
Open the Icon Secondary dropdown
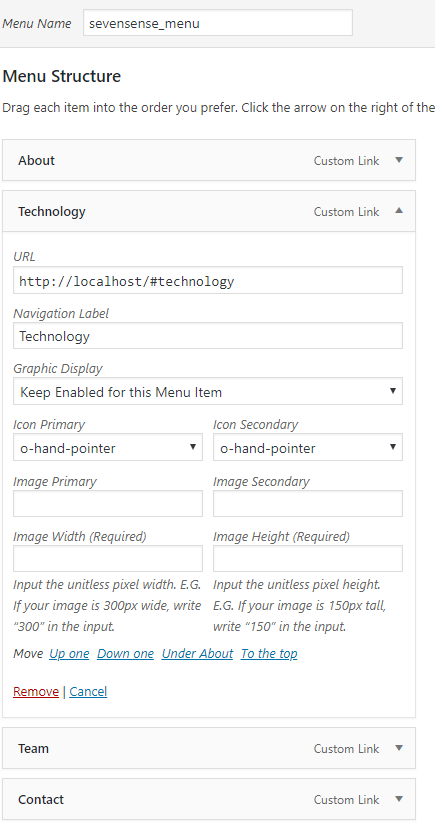click(308, 448)
